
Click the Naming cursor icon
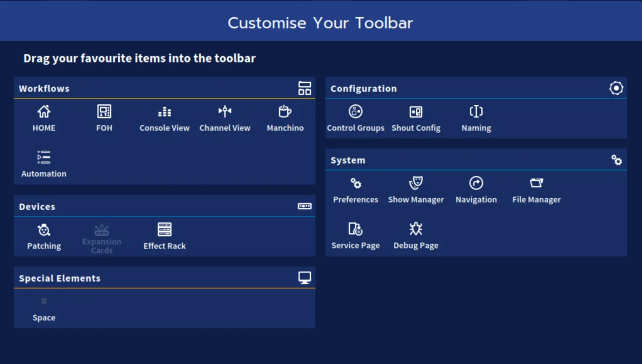tap(476, 111)
